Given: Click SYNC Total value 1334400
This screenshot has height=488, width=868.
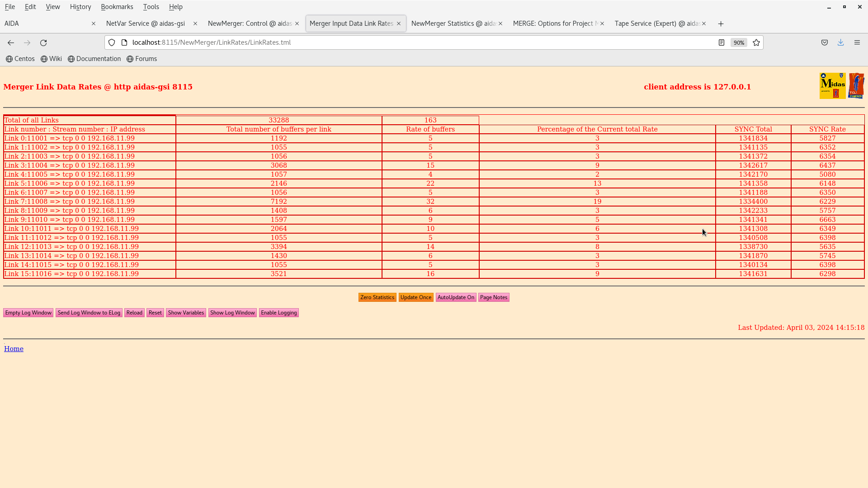Looking at the screenshot, I should click(753, 202).
